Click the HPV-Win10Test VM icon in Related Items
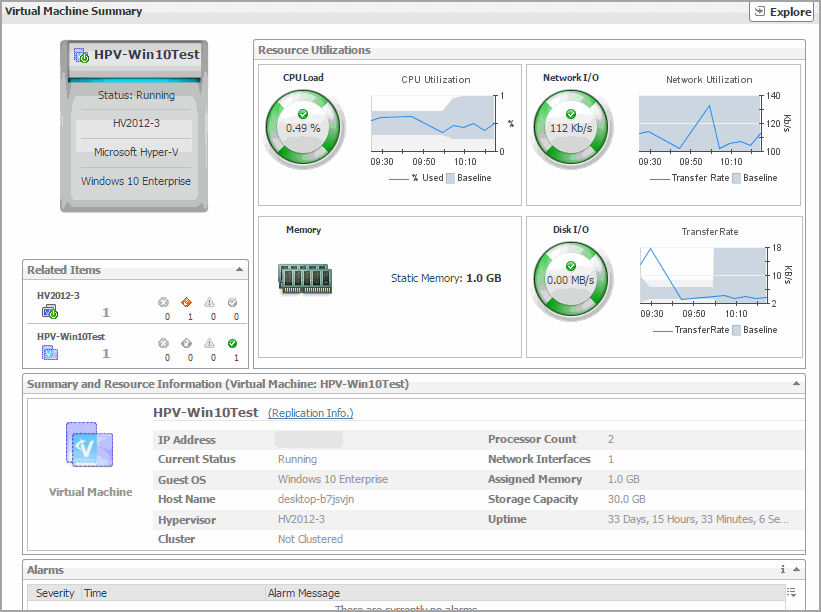821x612 pixels. (50, 352)
